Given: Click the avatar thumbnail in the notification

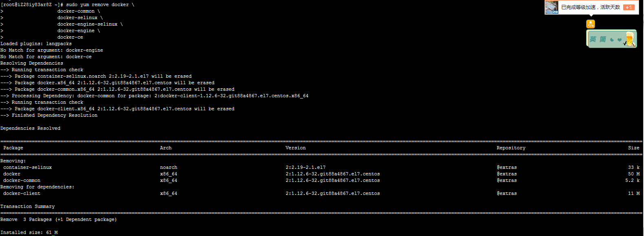Looking at the screenshot, I should pos(552,7).
